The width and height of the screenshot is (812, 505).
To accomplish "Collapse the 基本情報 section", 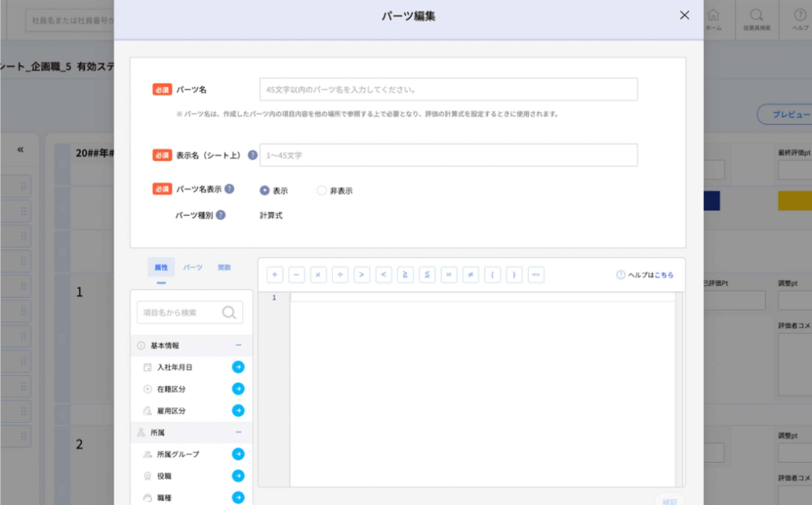I will pyautogui.click(x=238, y=345).
